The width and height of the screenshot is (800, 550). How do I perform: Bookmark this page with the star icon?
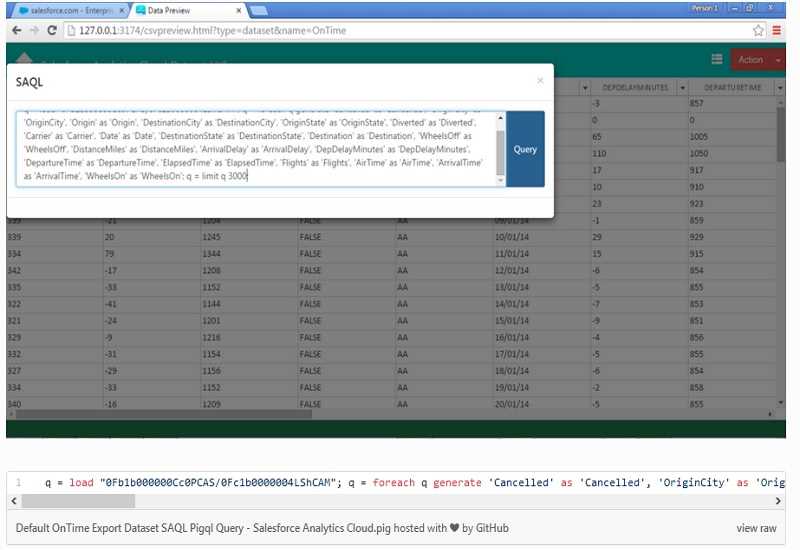pos(758,31)
